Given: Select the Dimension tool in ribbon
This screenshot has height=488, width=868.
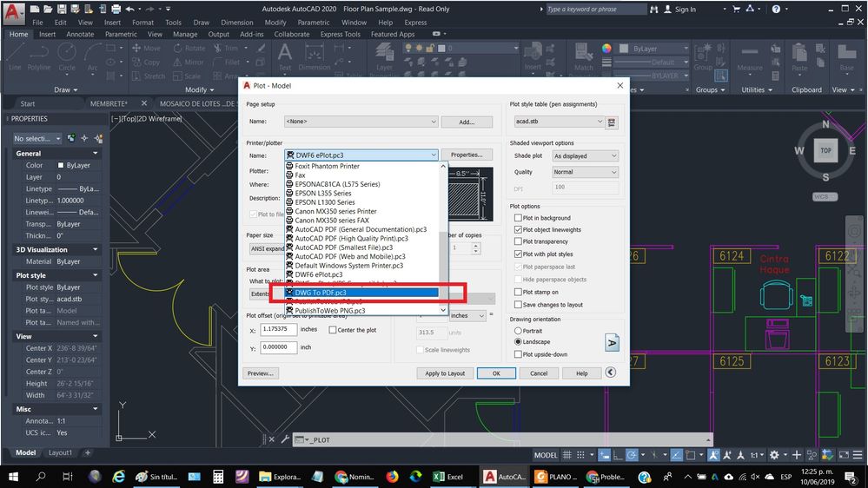Looking at the screenshot, I should point(314,57).
